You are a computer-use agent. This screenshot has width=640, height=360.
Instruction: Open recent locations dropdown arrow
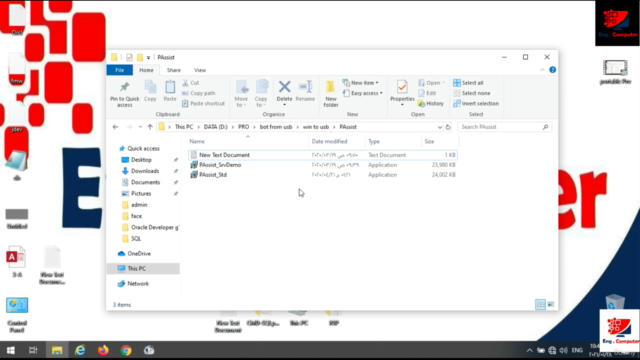pos(140,127)
